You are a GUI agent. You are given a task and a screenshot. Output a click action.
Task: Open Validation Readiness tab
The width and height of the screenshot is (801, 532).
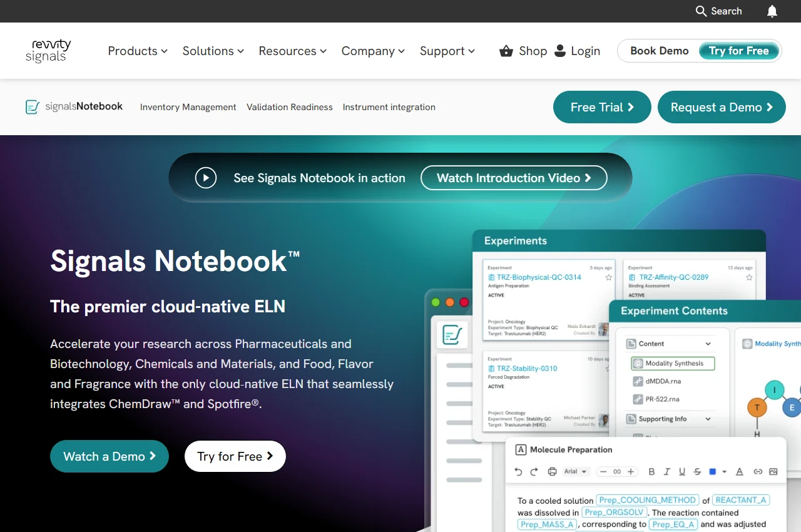[290, 107]
